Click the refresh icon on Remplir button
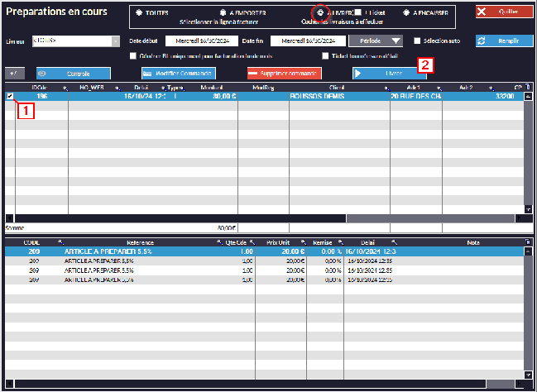Viewport: 537px width, 392px height. click(x=483, y=41)
